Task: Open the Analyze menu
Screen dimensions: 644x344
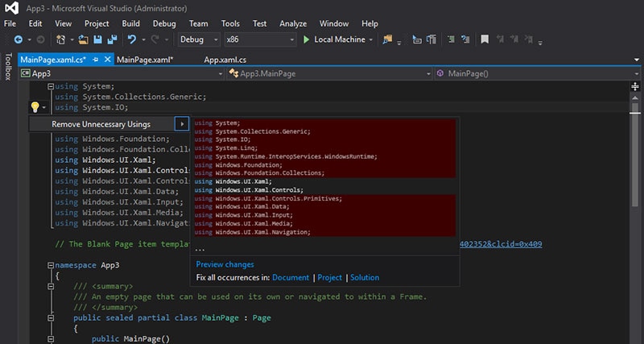Action: 292,24
